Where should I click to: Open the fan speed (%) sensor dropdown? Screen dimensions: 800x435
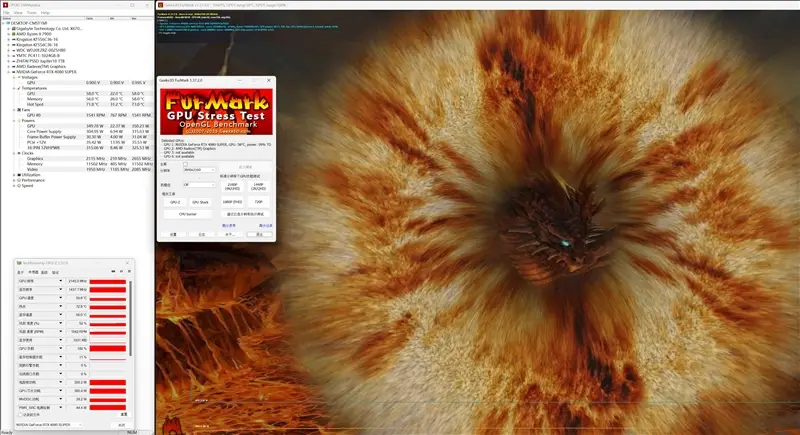coord(61,323)
